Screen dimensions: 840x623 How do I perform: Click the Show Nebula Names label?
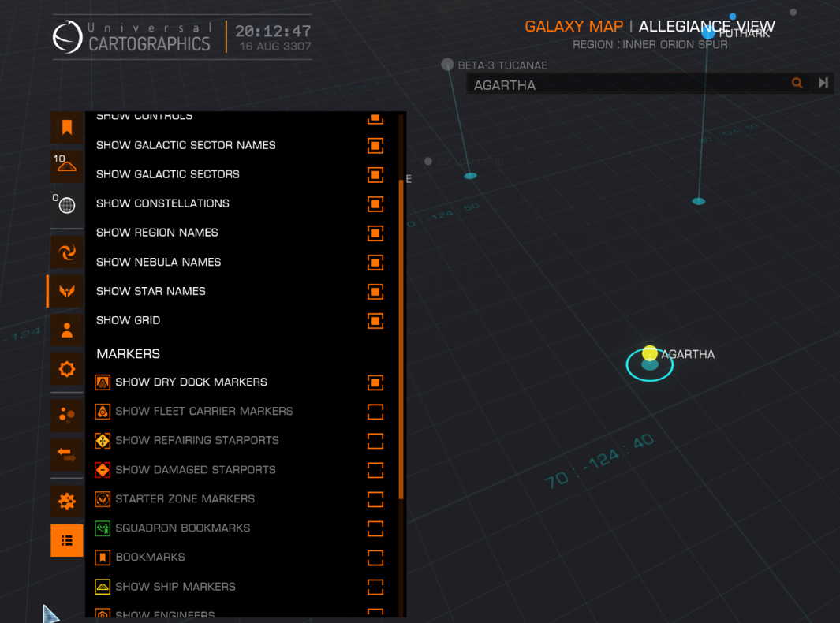click(159, 262)
